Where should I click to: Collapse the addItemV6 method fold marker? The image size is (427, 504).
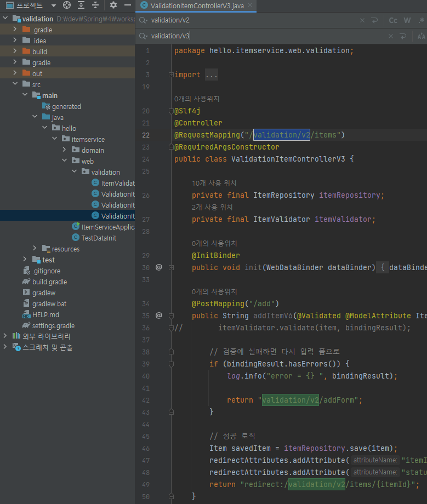pos(171,316)
